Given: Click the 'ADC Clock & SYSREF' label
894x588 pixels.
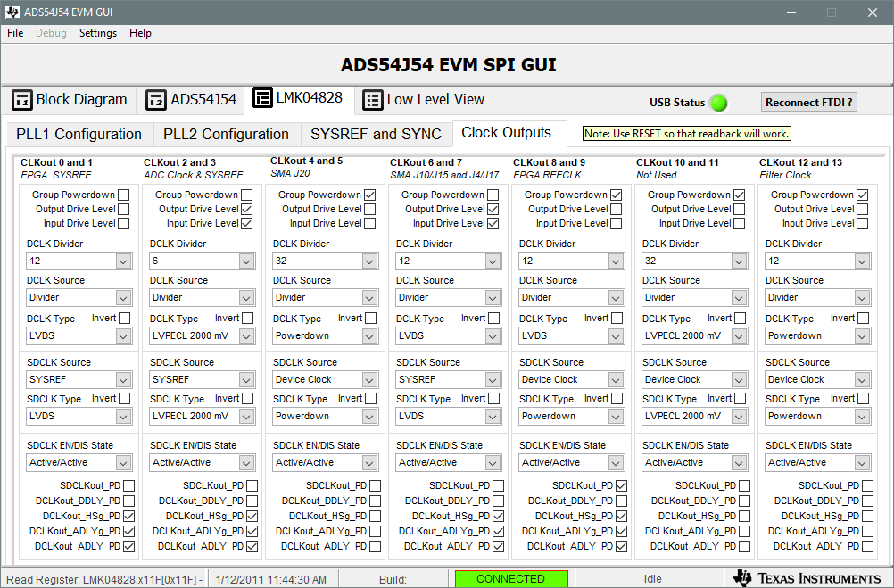Looking at the screenshot, I should coord(194,175).
